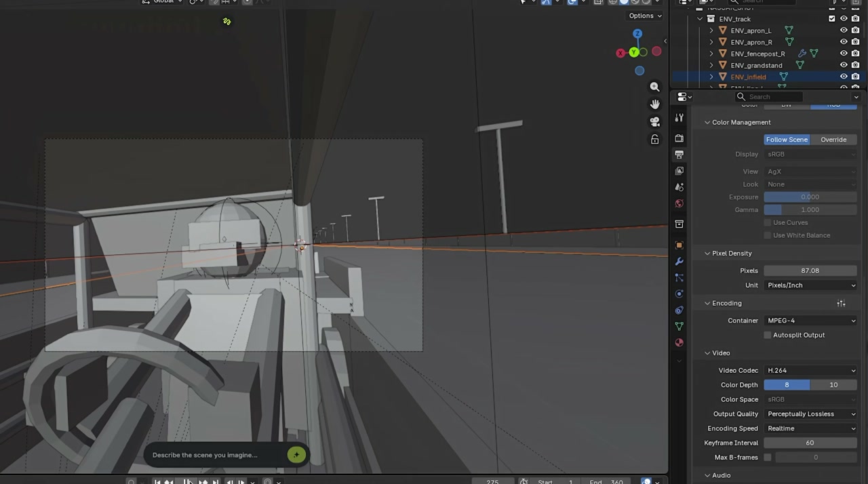Click mesh data icon beside ENV_apron_L
The width and height of the screenshot is (868, 484).
(789, 31)
